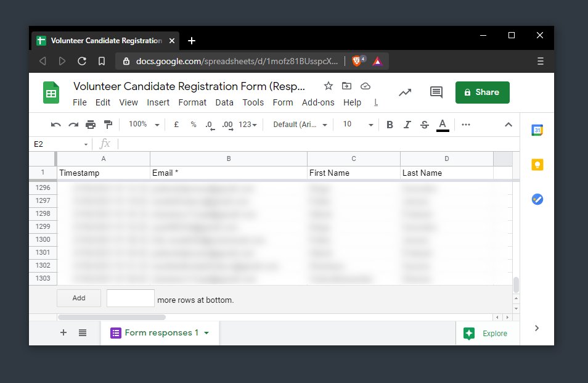
Task: Toggle italic formatting
Action: click(x=407, y=125)
